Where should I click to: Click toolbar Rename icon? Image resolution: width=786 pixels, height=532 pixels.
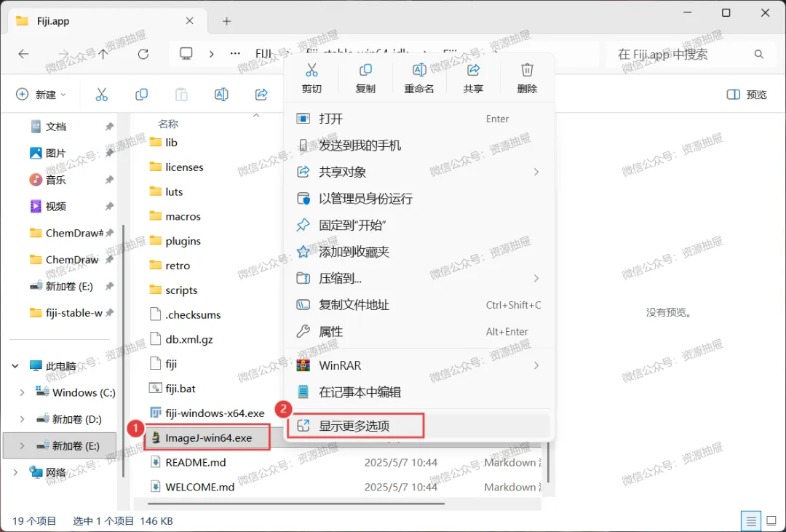[221, 95]
